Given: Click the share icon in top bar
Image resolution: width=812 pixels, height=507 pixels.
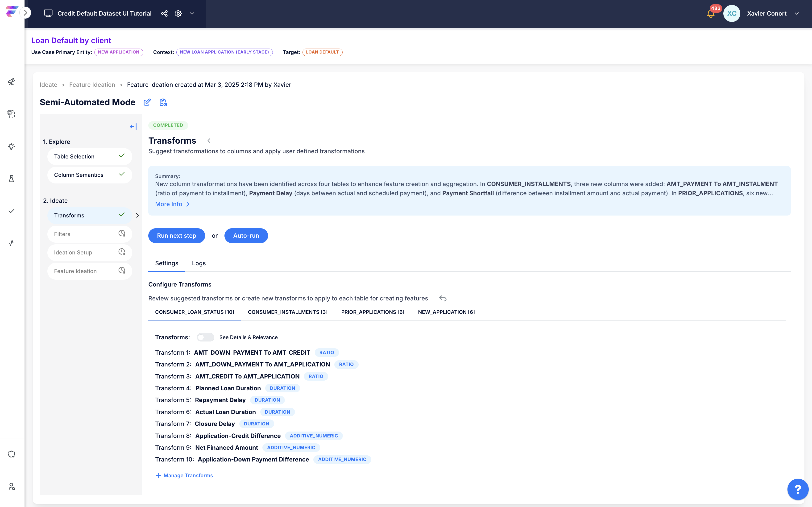Looking at the screenshot, I should point(164,13).
